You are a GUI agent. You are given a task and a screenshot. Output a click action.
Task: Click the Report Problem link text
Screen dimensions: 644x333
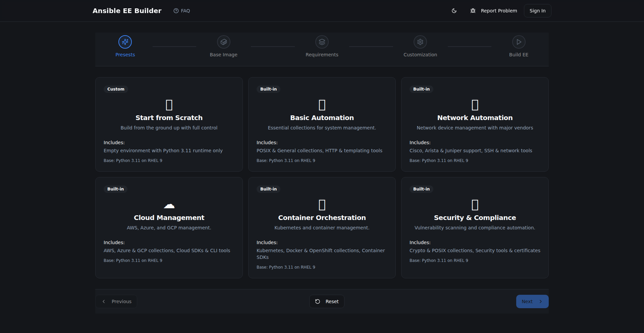coord(499,11)
